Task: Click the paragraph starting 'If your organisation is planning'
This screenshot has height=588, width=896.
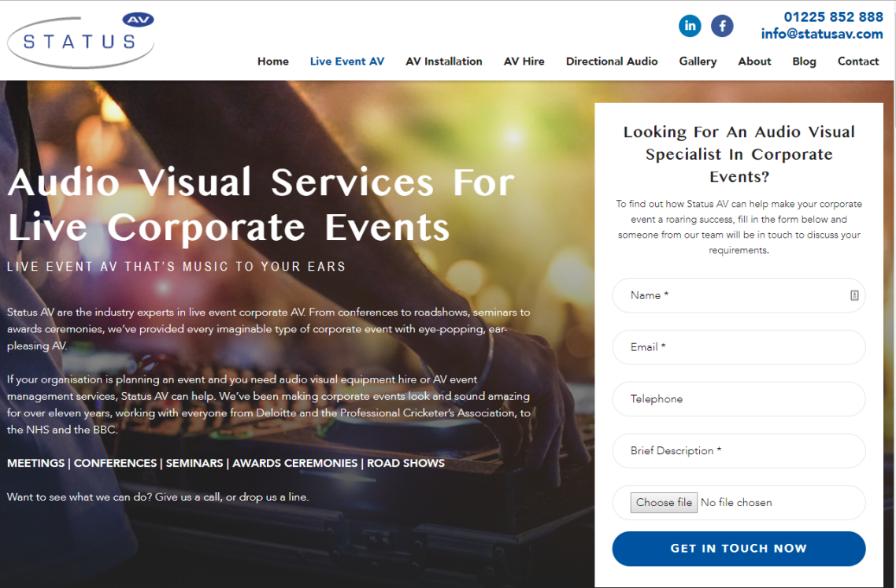Action: click(268, 404)
